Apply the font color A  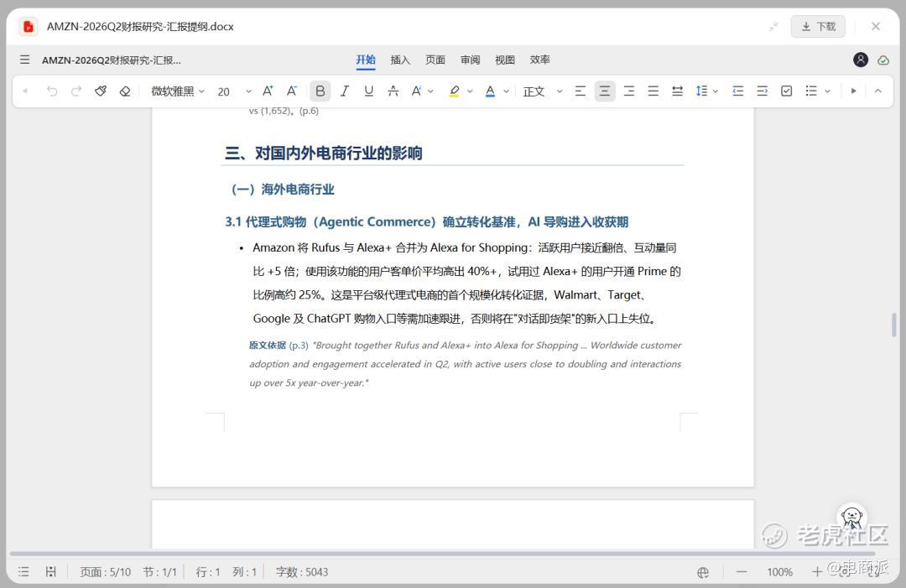click(x=490, y=91)
